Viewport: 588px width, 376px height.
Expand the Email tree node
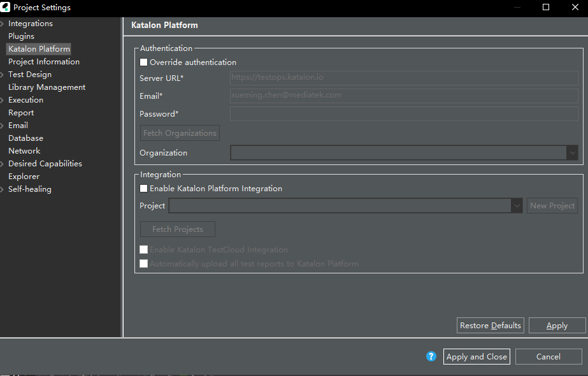(3, 126)
